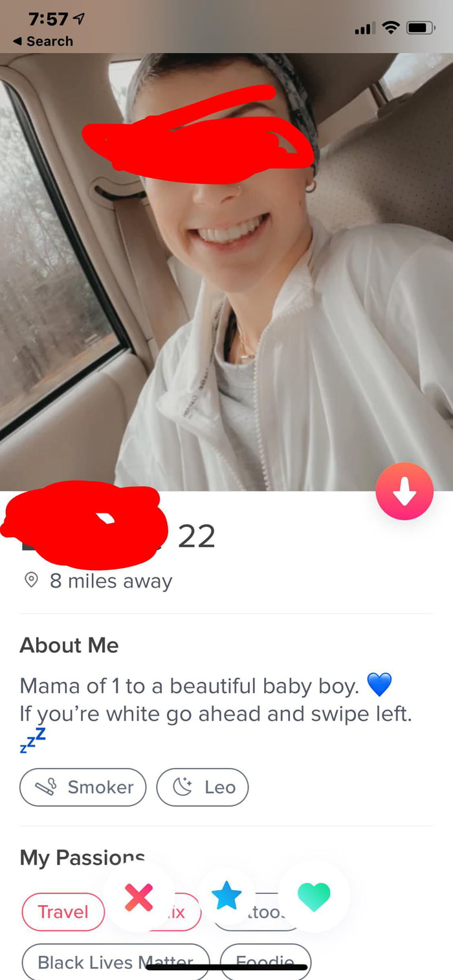453x980 pixels.
Task: Tap the home indicator bar
Action: [x=226, y=967]
